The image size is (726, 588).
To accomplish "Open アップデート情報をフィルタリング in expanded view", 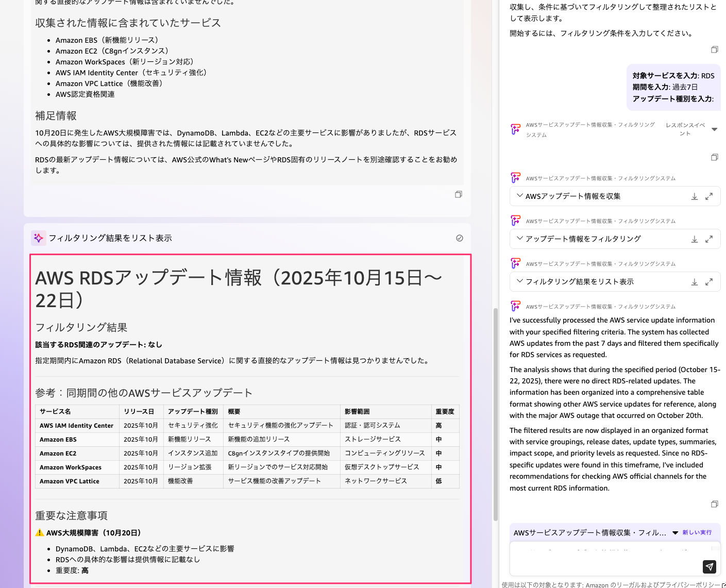I will [x=709, y=239].
